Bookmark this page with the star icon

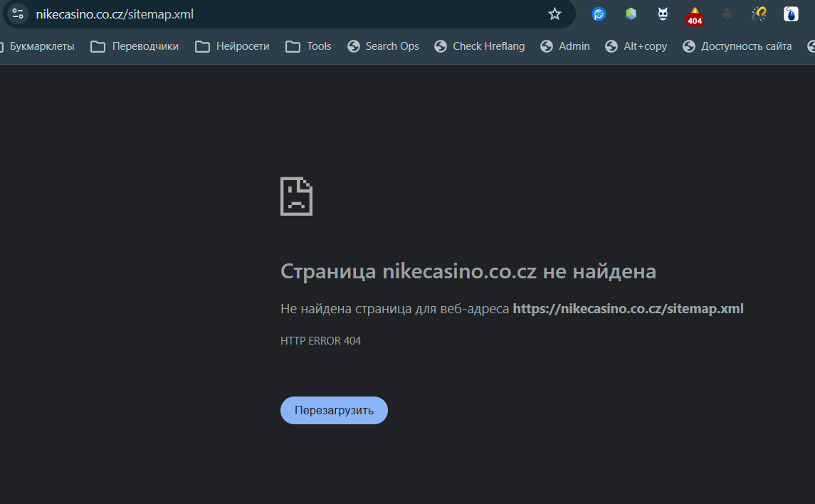[x=554, y=14]
